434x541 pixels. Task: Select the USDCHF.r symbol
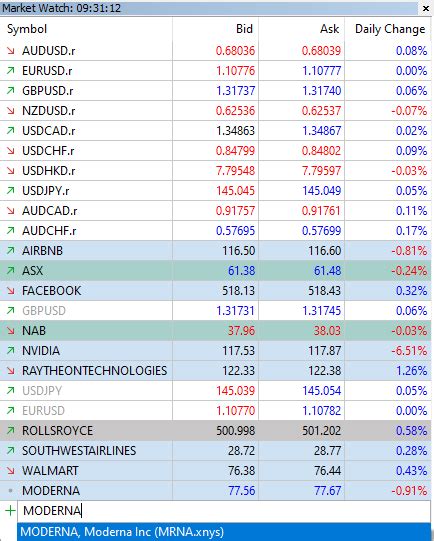click(x=48, y=151)
